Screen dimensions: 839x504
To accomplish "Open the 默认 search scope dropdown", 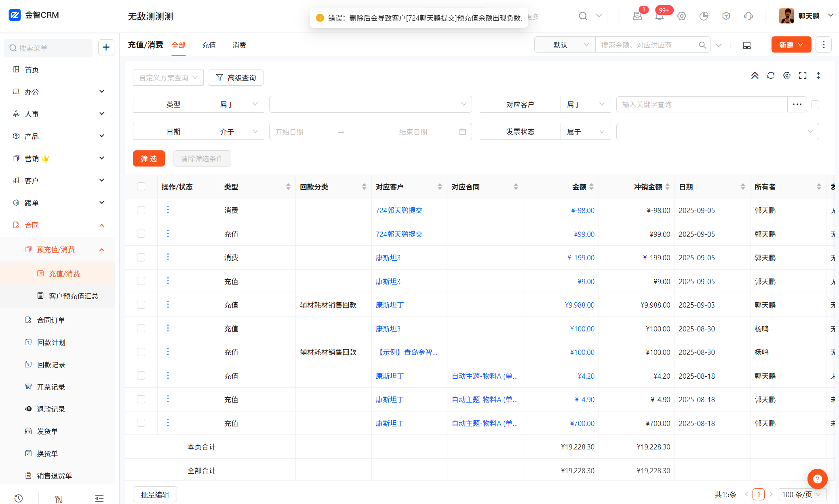I will [565, 45].
